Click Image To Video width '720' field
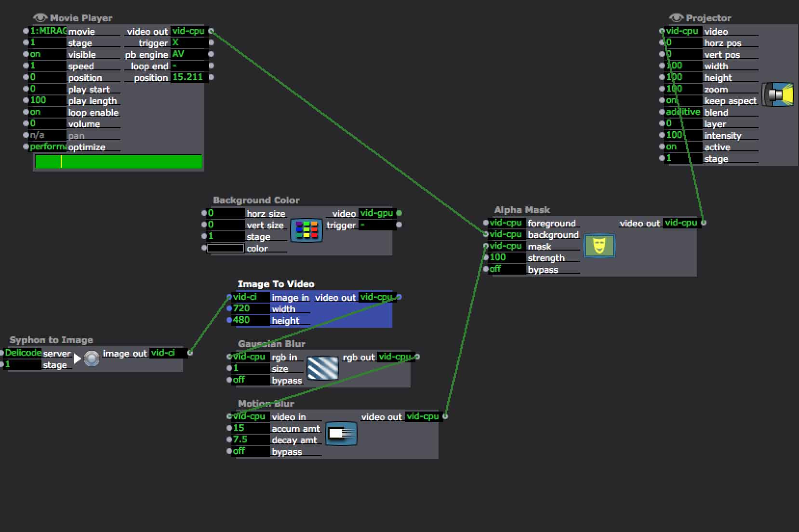The height and width of the screenshot is (532, 799). [251, 308]
